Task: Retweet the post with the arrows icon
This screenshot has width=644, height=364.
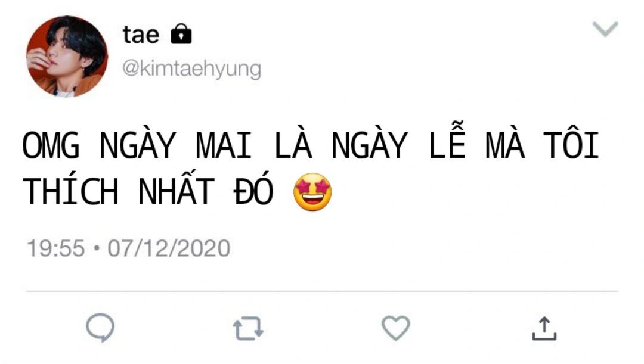Action: pos(248,328)
